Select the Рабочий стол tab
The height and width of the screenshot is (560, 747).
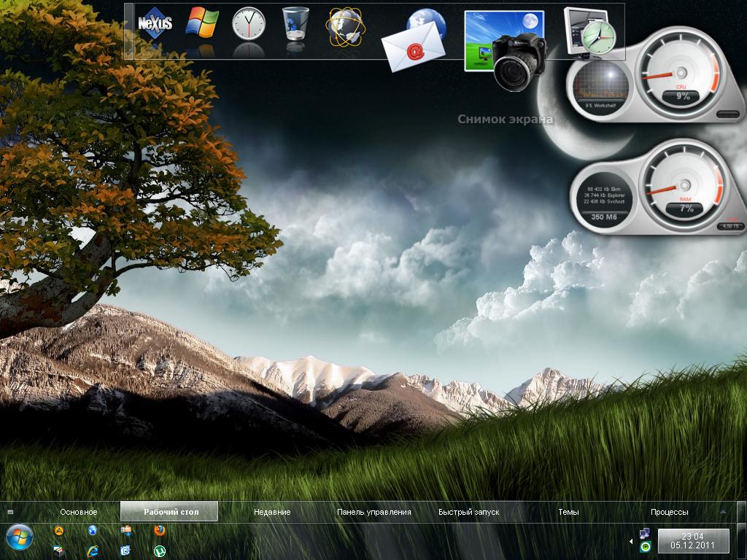[169, 511]
